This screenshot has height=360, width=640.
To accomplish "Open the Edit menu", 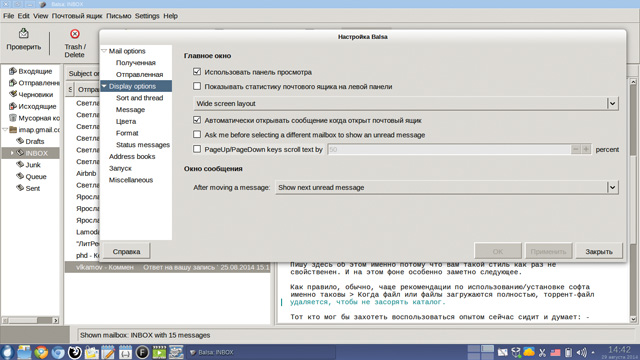I will [23, 16].
